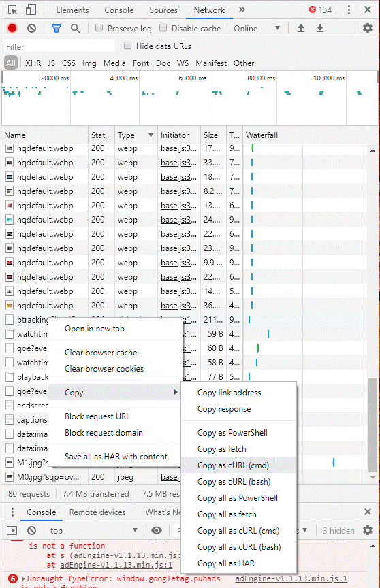
Task: Open the Online throttling dropdown
Action: tap(257, 28)
